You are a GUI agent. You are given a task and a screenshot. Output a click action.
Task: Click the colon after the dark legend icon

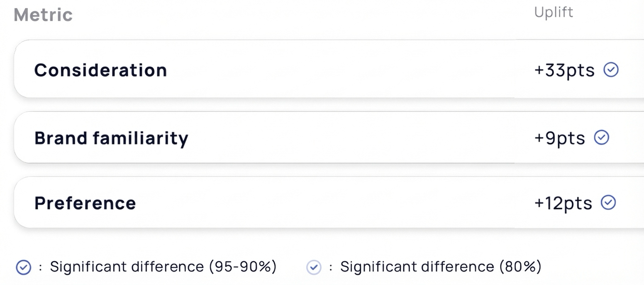pyautogui.click(x=40, y=268)
